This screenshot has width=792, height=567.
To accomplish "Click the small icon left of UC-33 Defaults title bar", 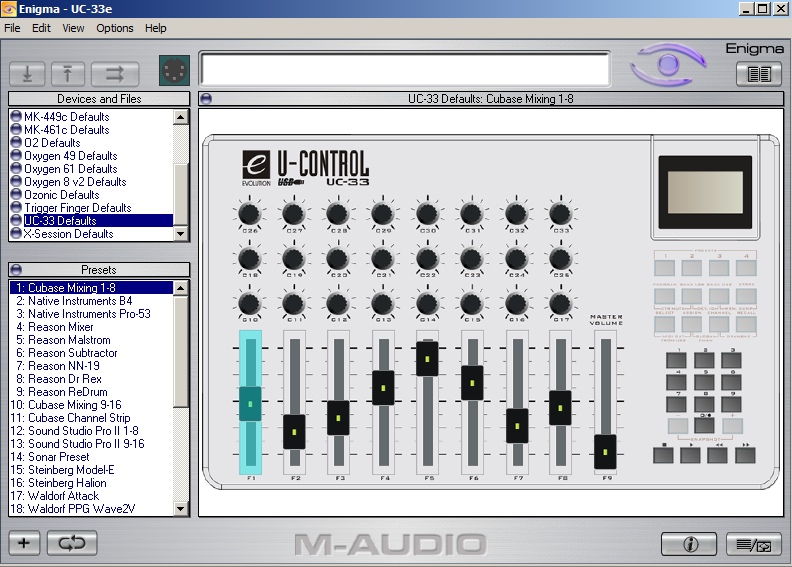I will coord(206,98).
